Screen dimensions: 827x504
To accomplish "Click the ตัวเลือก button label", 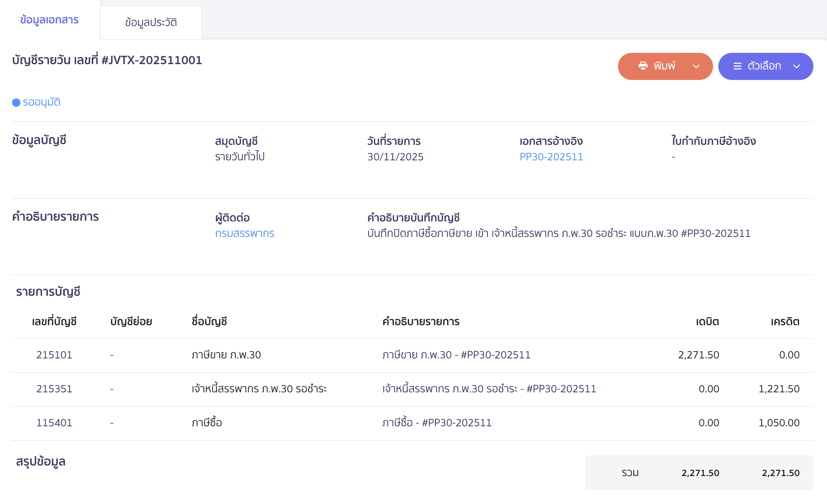I will click(764, 66).
